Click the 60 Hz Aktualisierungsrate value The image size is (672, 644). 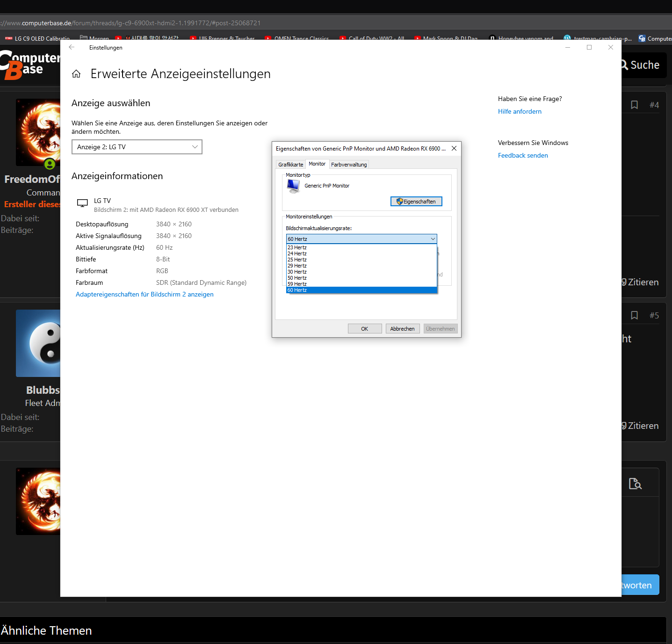point(165,247)
